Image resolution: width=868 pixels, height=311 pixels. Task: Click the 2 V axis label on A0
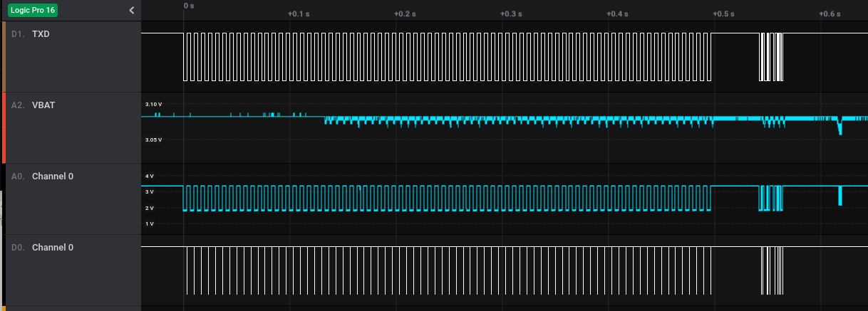(x=150, y=209)
